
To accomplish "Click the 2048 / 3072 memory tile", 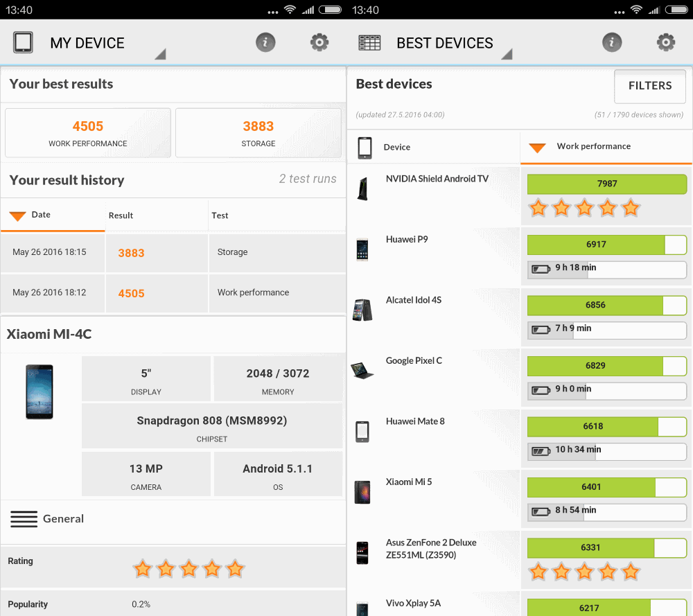I will [278, 379].
